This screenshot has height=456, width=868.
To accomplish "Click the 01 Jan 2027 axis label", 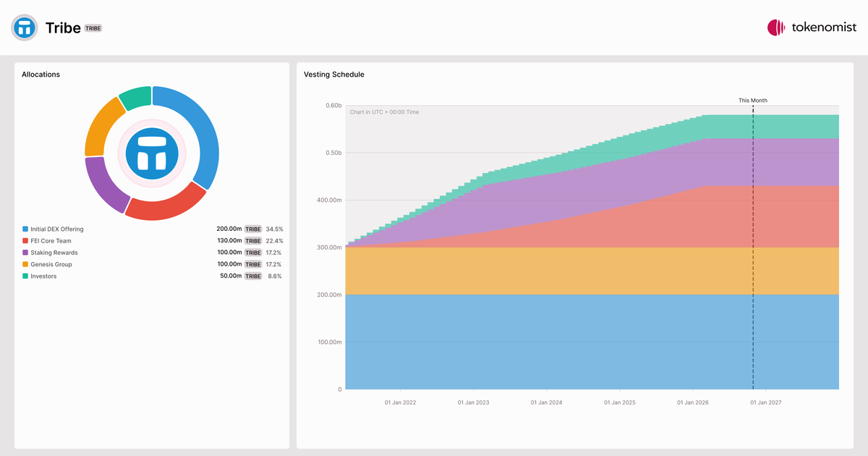I will point(765,402).
